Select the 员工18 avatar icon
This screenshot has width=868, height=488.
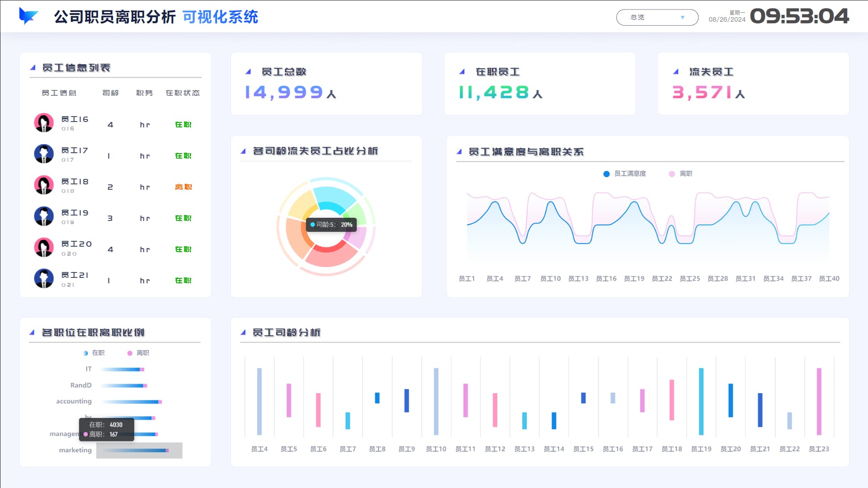point(44,185)
